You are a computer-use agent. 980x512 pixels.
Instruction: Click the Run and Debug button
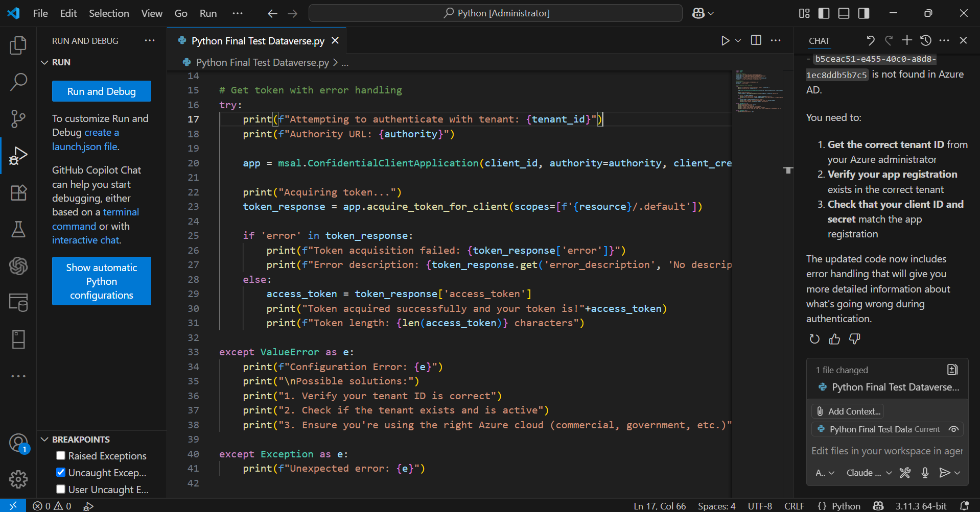[x=101, y=91]
